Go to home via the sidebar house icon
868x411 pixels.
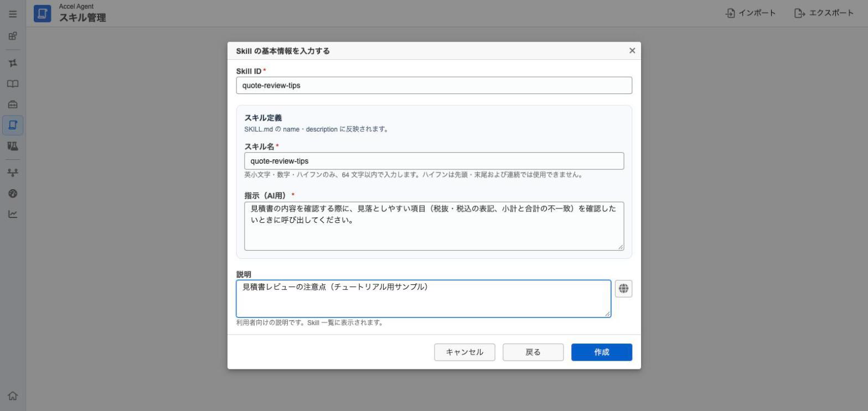pos(13,396)
